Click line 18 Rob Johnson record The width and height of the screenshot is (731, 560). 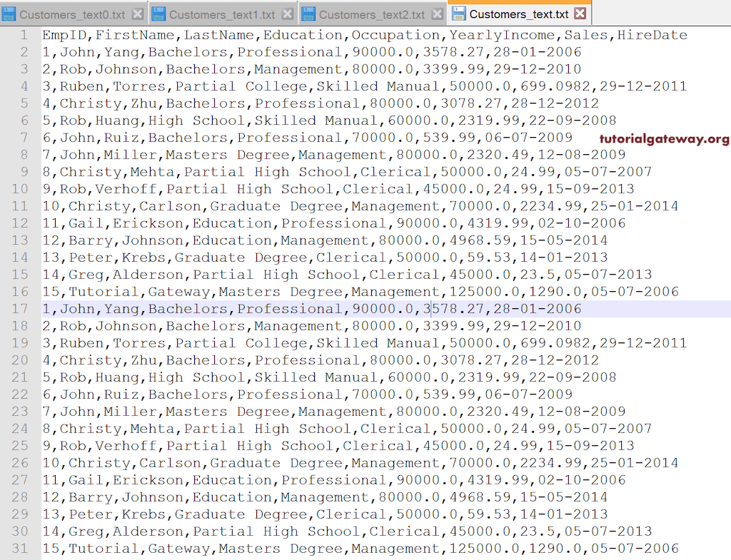click(x=312, y=326)
